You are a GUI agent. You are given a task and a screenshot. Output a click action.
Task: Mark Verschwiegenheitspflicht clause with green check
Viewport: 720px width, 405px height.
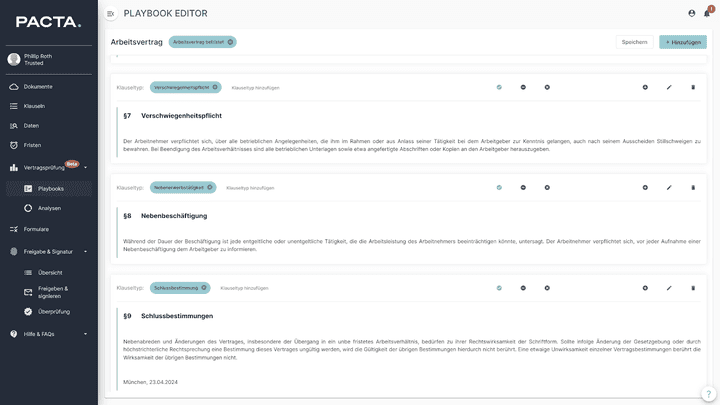click(x=499, y=87)
